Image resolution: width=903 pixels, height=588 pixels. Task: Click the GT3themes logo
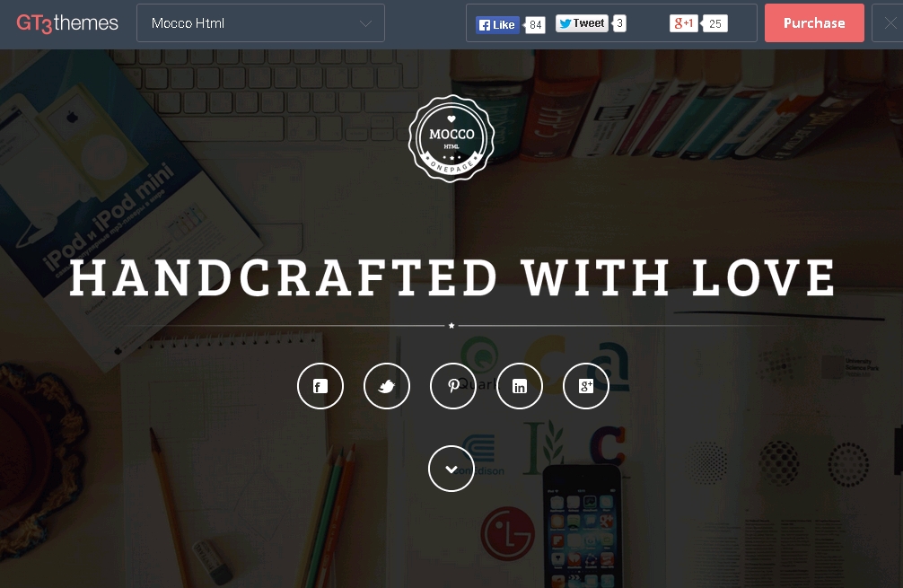pyautogui.click(x=67, y=23)
